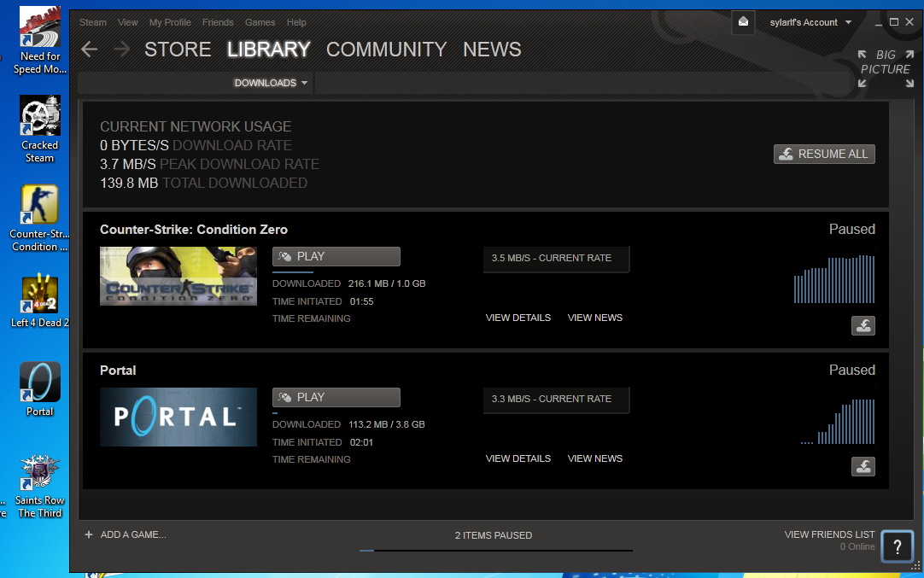Click the Counter-Strike download rate graph
The image size is (924, 578).
click(x=833, y=278)
